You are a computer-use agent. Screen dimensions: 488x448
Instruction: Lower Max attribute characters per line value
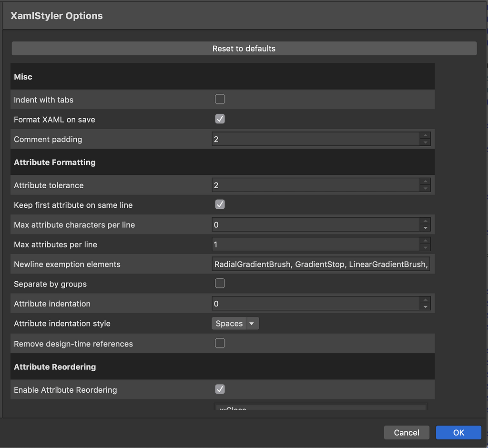tap(425, 228)
